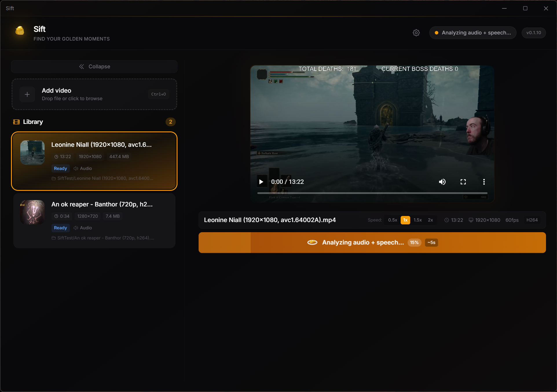
Task: Open the settings gear icon
Action: [x=416, y=32]
